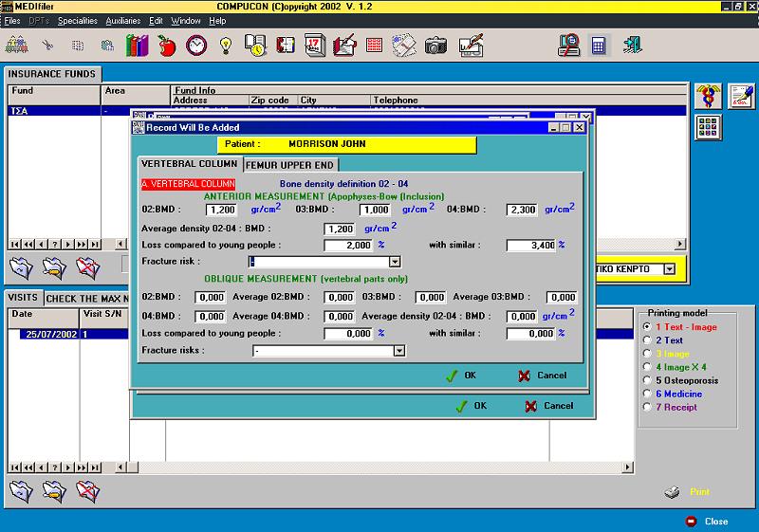Open the clock icon in toolbar
Image resolution: width=759 pixels, height=532 pixels.
196,46
